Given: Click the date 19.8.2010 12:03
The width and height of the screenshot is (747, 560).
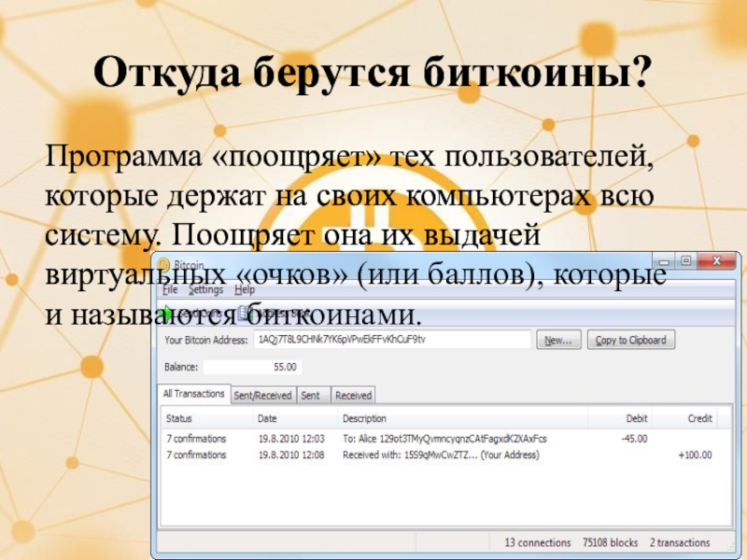Looking at the screenshot, I should pyautogui.click(x=291, y=439).
